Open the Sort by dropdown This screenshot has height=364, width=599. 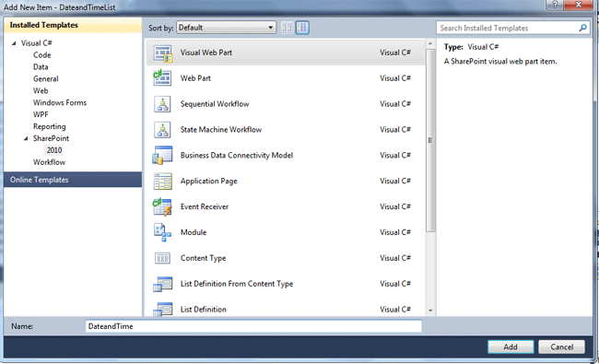coord(226,28)
